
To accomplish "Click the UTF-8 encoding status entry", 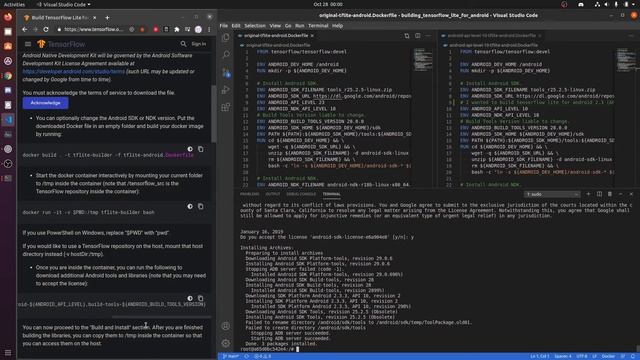I will [582, 356].
